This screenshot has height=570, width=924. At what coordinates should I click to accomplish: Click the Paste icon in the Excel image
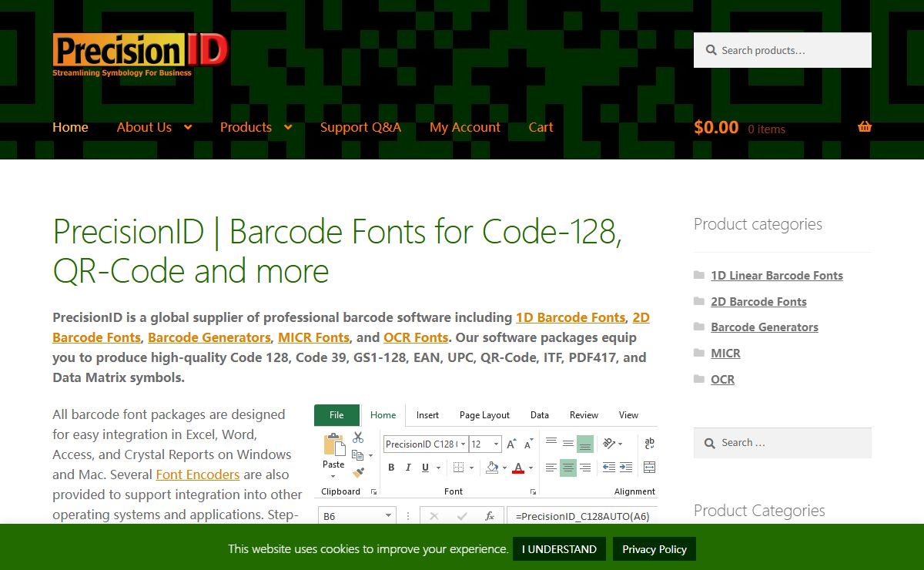point(334,444)
